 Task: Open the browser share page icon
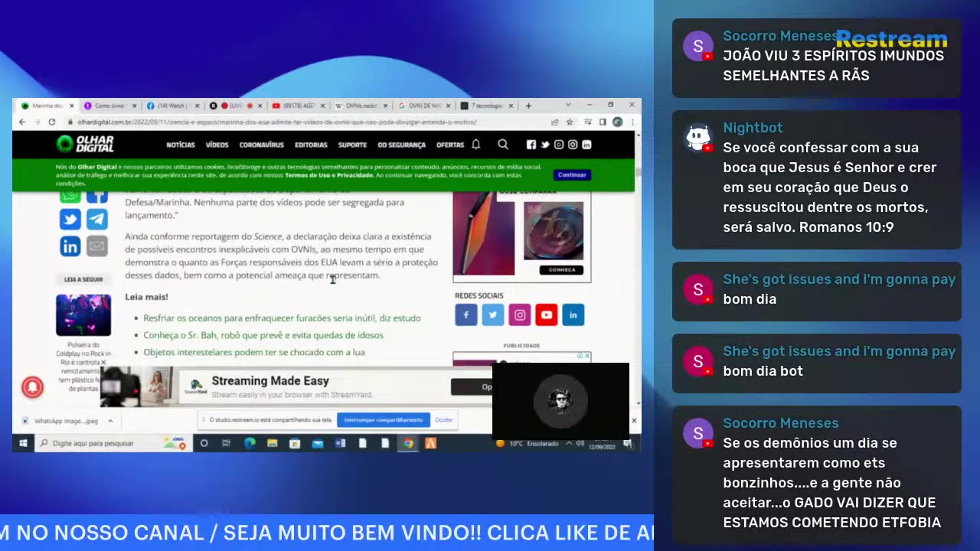coord(554,122)
